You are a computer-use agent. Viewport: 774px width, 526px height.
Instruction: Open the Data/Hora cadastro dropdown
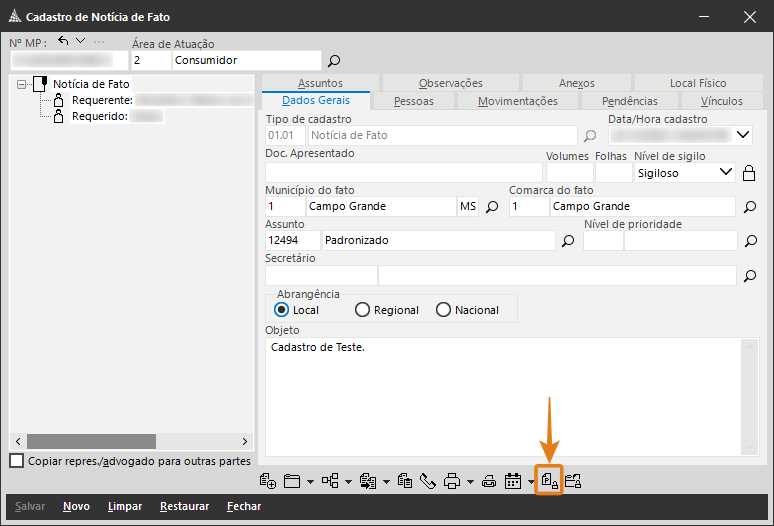pyautogui.click(x=743, y=135)
